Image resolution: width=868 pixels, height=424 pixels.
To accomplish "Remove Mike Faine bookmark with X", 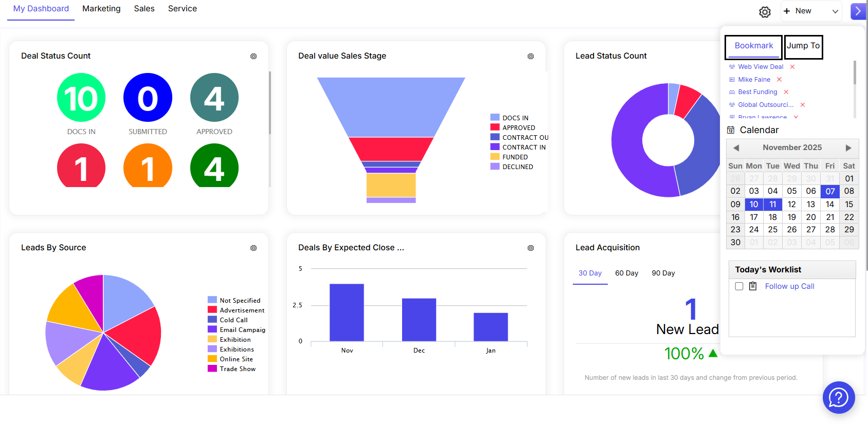I will tap(779, 80).
